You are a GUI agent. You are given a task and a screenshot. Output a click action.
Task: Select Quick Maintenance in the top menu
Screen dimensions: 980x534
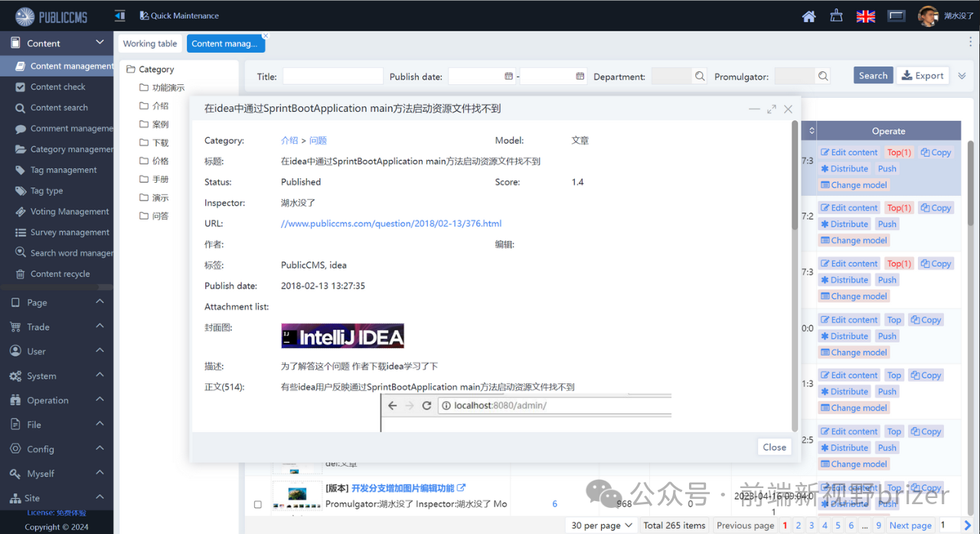(x=178, y=15)
